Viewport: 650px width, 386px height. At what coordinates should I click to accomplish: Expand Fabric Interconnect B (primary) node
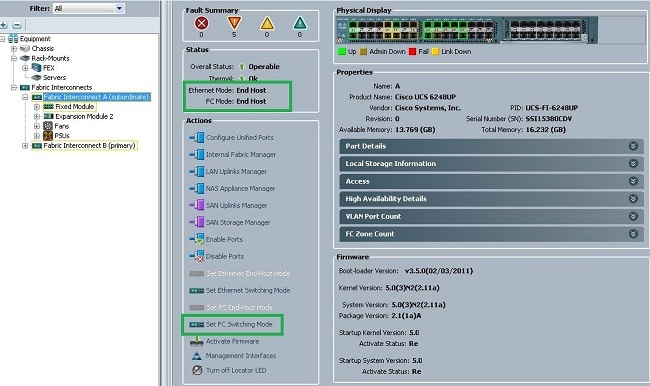[25, 146]
